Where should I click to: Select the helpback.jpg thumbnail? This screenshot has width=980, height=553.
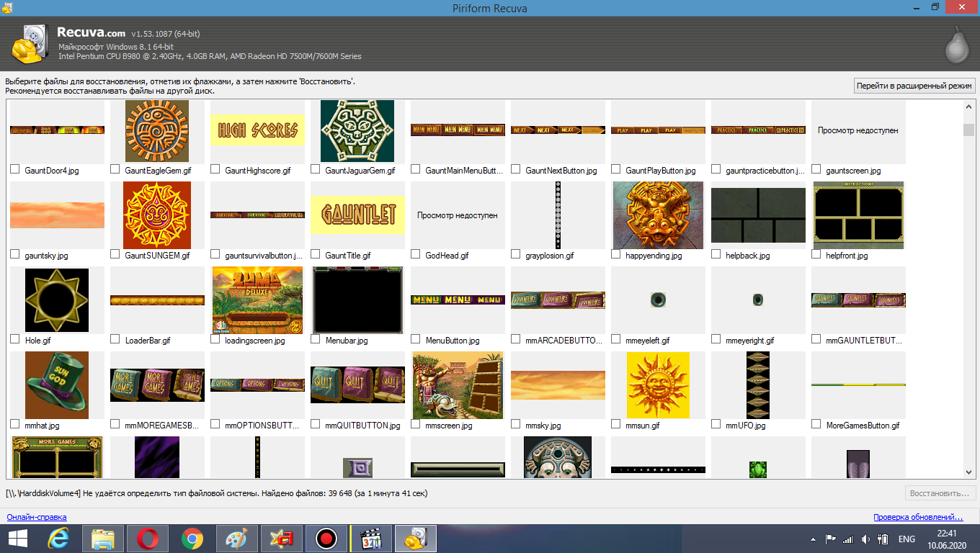pyautogui.click(x=758, y=215)
